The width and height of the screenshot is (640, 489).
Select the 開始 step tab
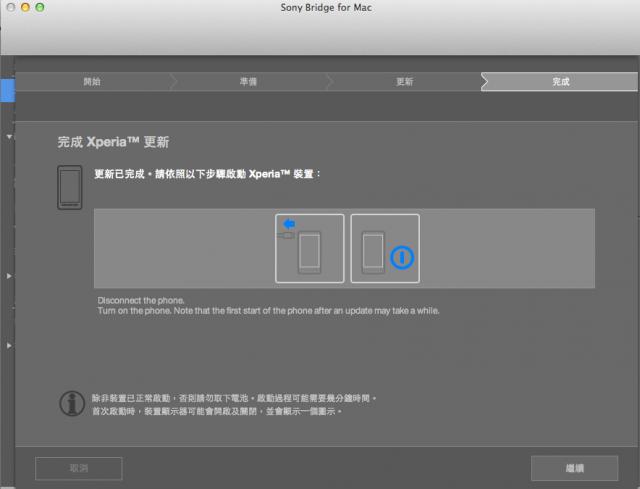coord(92,82)
